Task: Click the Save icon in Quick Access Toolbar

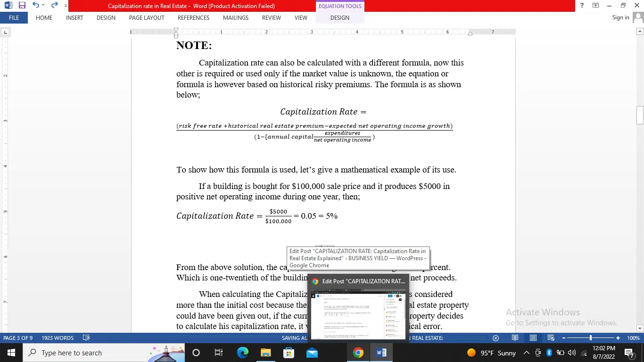Action: point(22,6)
